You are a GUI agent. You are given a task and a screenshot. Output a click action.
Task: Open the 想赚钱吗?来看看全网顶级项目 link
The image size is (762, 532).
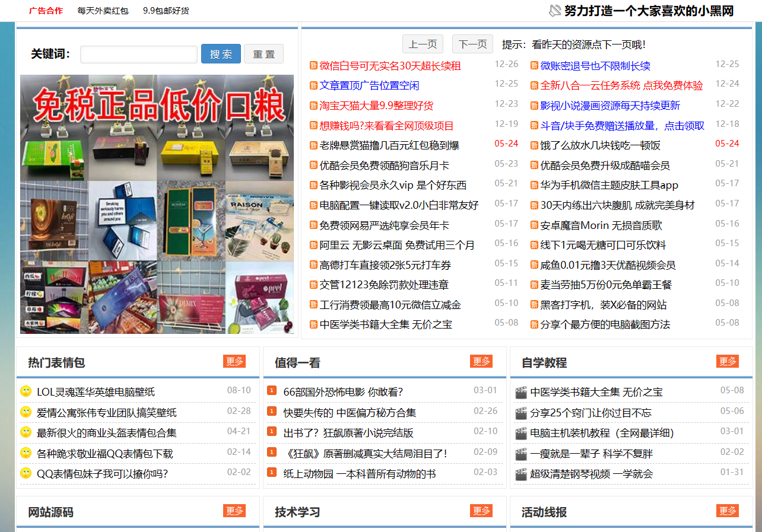coord(386,126)
